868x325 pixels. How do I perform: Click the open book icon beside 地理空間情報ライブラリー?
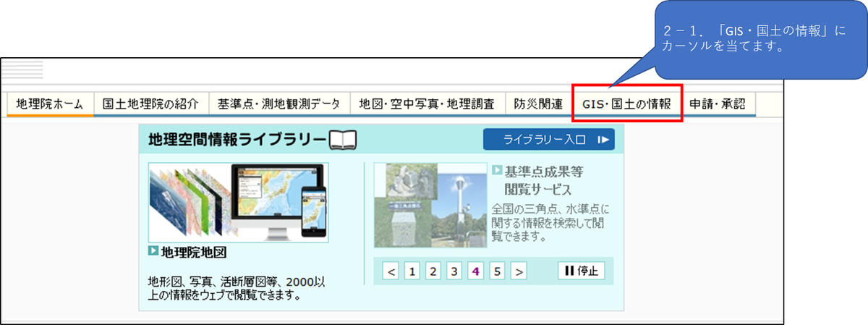tap(344, 140)
